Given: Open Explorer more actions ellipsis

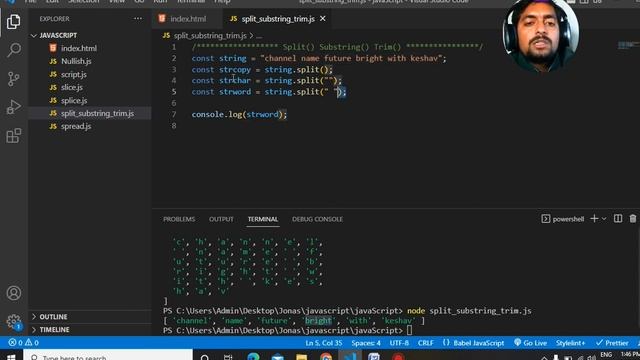Looking at the screenshot, I should (138, 19).
